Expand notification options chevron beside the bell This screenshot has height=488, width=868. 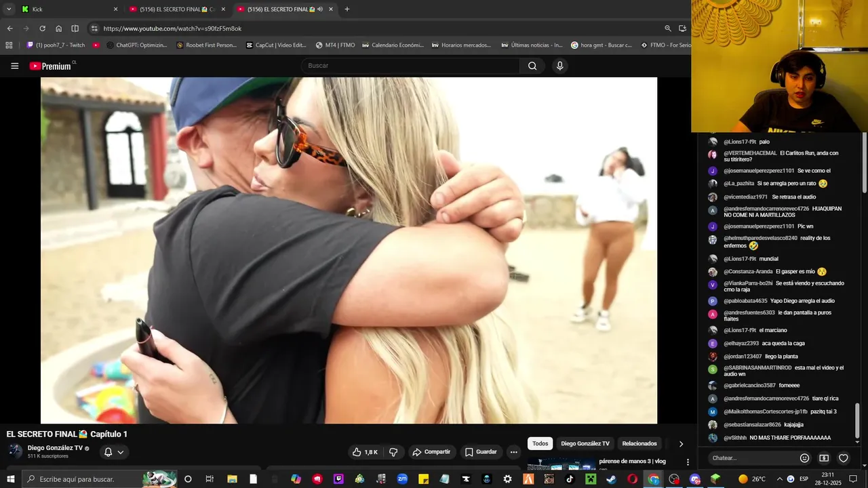click(x=121, y=452)
